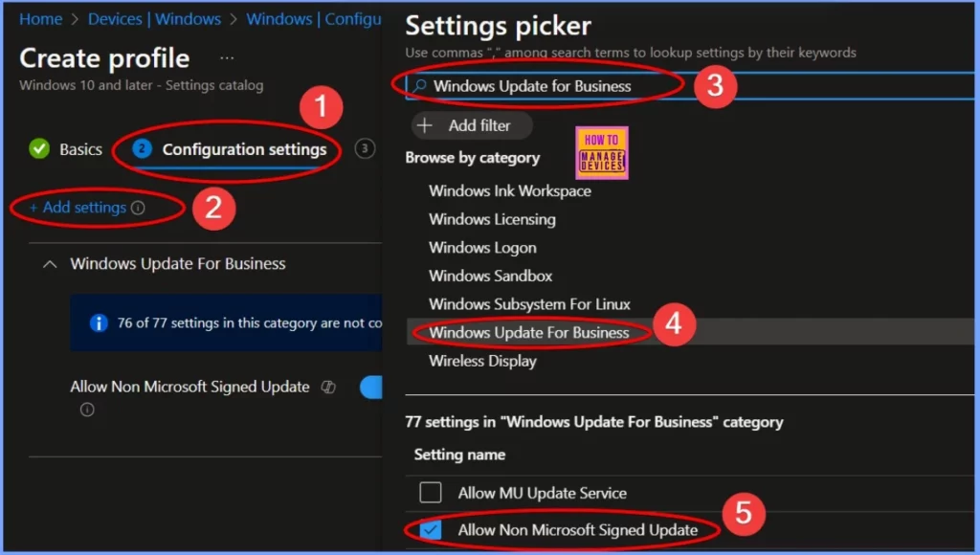Click the green Basics checkmark icon
Screen dimensions: 980x555
39,148
